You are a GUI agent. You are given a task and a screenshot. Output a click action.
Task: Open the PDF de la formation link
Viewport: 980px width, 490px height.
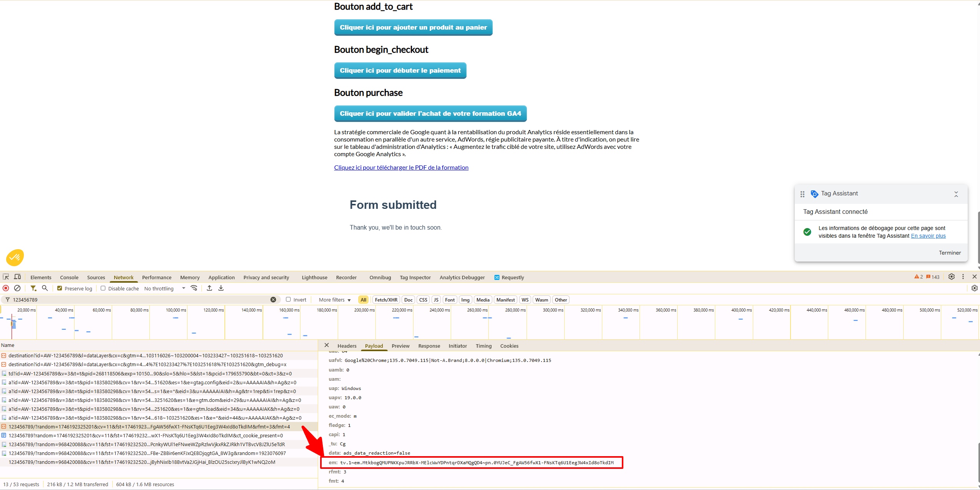401,168
